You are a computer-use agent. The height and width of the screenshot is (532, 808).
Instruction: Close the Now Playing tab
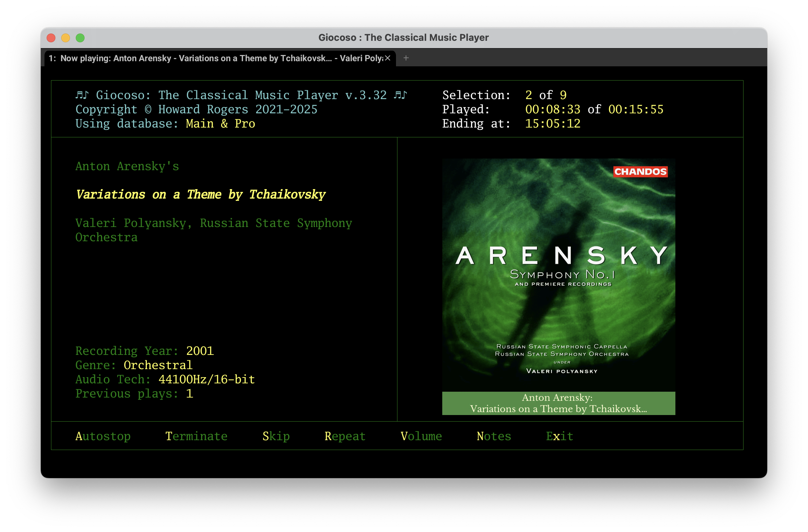tap(387, 58)
